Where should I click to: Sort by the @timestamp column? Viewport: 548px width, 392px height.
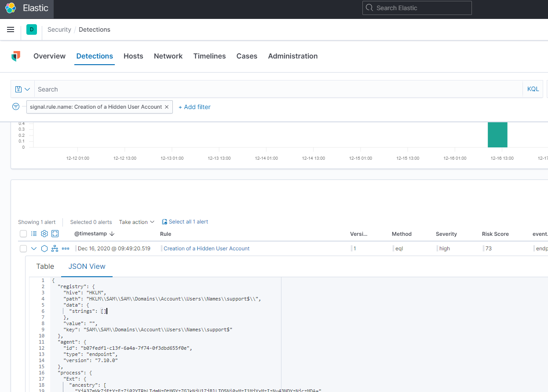coord(94,234)
